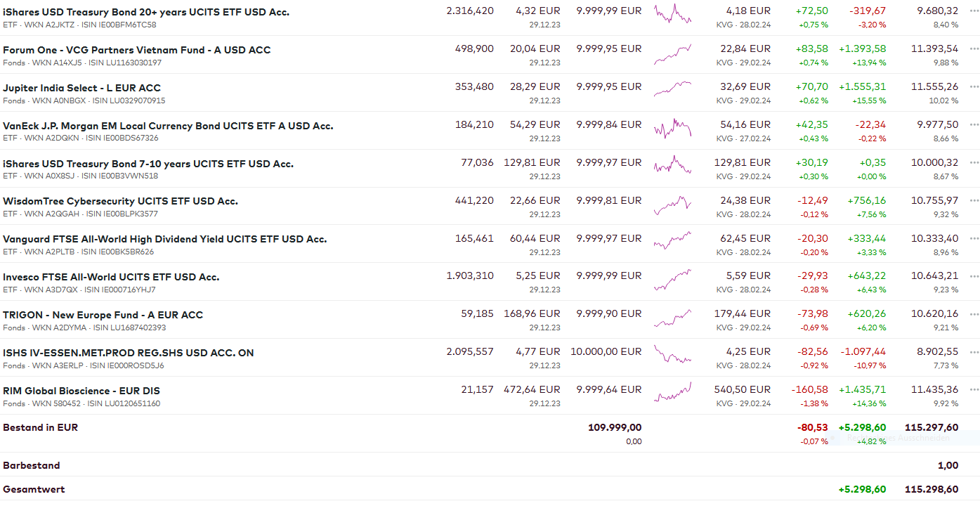Show more actions for WisdomTree Cybersecurity

(973, 201)
